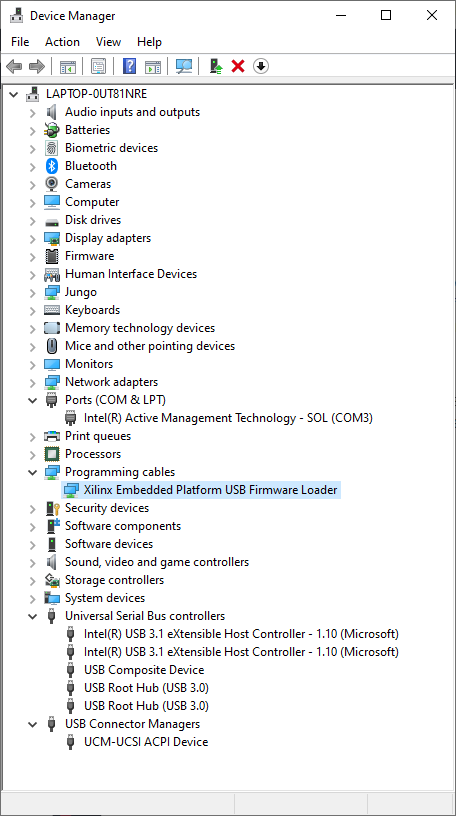This screenshot has height=816, width=456.
Task: Click the Help question mark toolbar icon
Action: [130, 66]
